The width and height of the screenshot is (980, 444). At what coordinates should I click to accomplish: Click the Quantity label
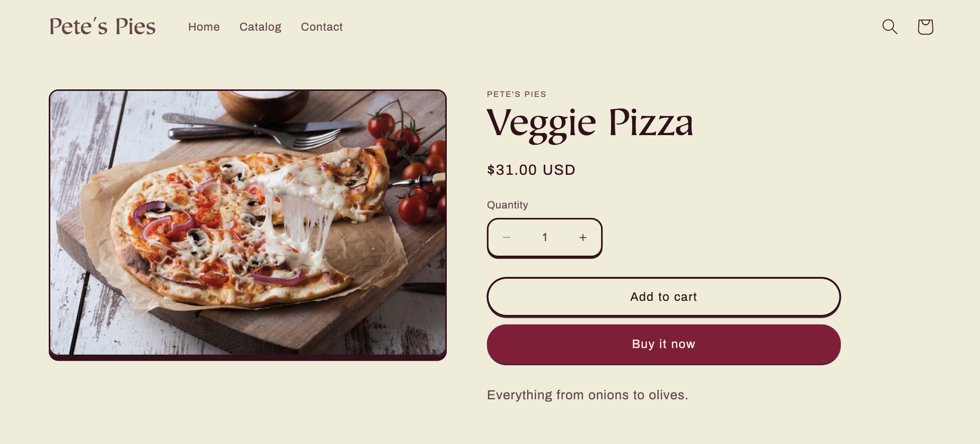pyautogui.click(x=507, y=205)
